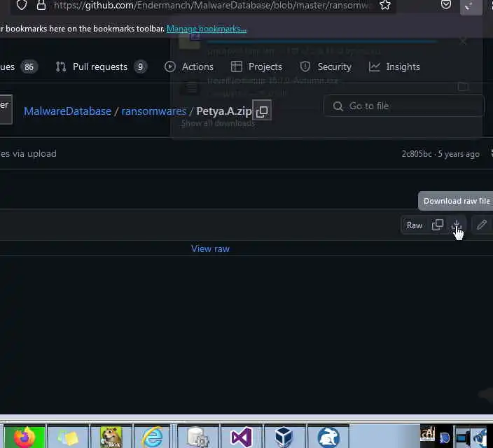
Task: Edit file using the pencil icon
Action: [481, 225]
